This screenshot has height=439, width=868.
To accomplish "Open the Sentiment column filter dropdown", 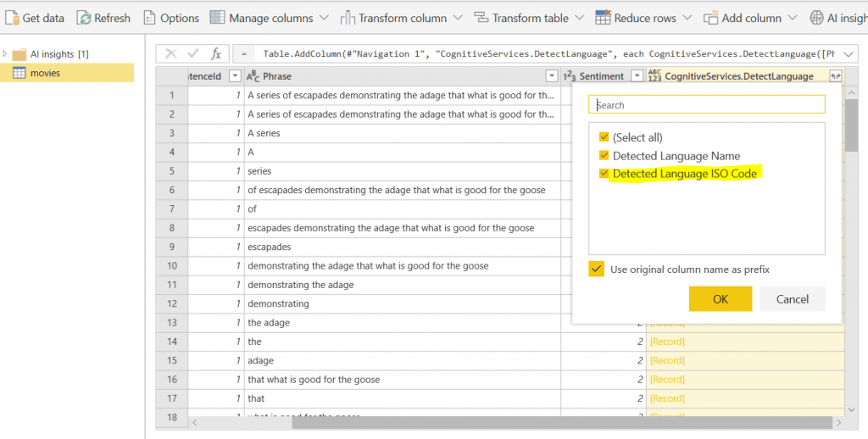I will (637, 76).
